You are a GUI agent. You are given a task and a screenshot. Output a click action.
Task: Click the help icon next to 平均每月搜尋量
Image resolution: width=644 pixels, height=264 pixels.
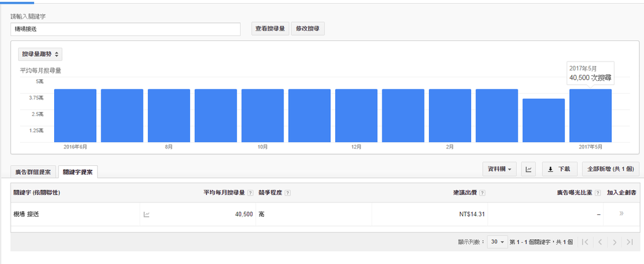[250, 193]
